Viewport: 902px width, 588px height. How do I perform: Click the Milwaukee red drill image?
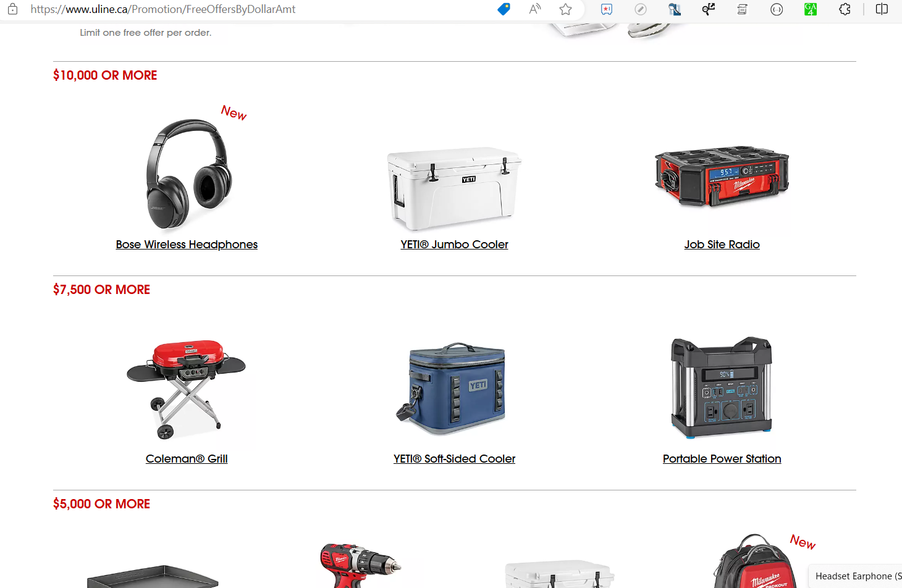(x=360, y=565)
